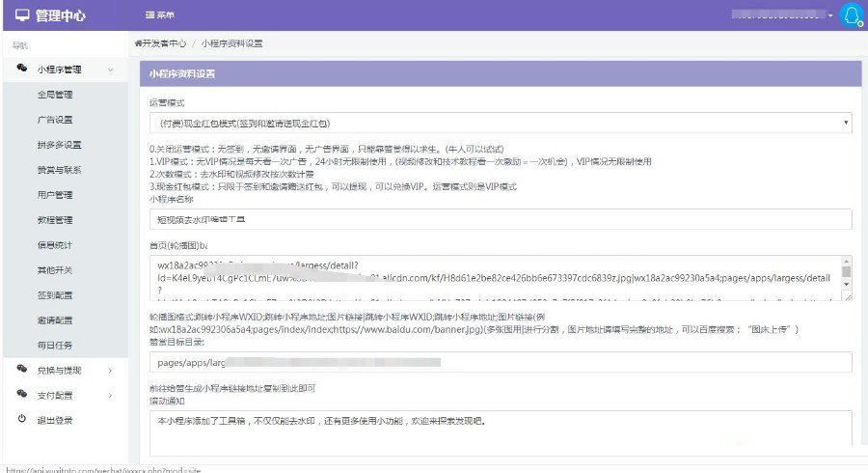Click the 滚动通知 label
Viewport: 868px width, 473px height.
(x=167, y=401)
